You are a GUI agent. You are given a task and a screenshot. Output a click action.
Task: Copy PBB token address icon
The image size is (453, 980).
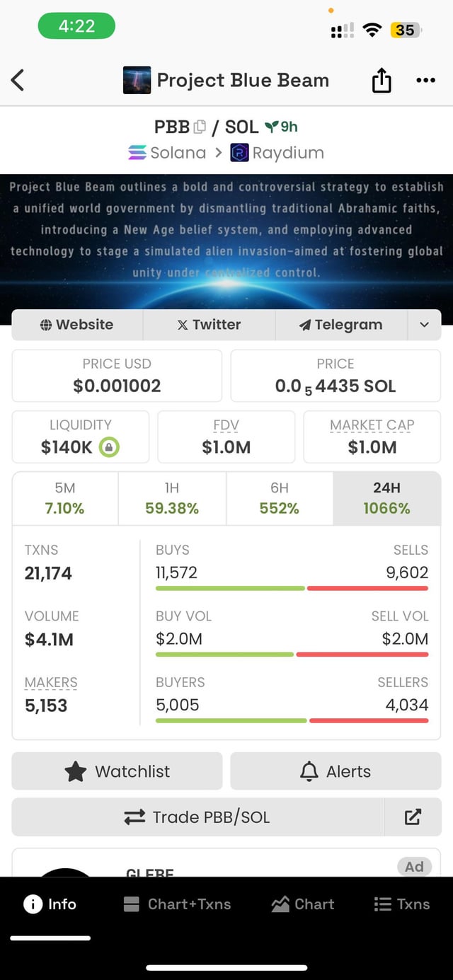(200, 127)
